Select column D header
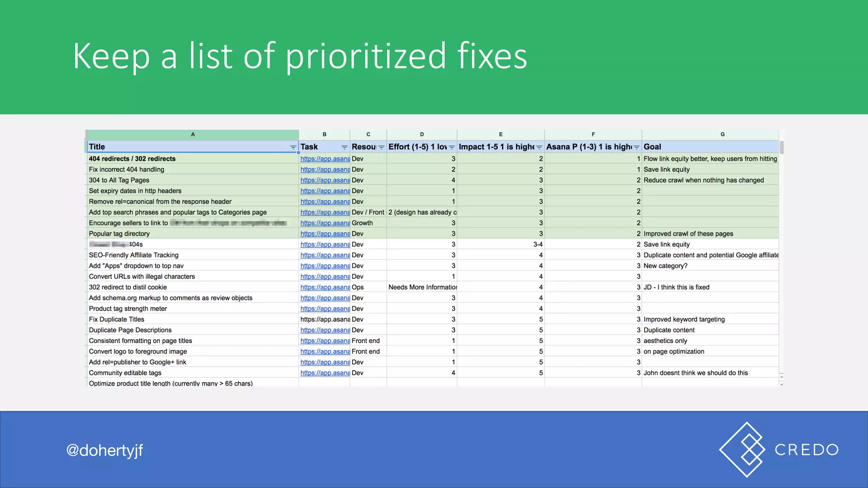This screenshot has height=488, width=868. click(422, 135)
